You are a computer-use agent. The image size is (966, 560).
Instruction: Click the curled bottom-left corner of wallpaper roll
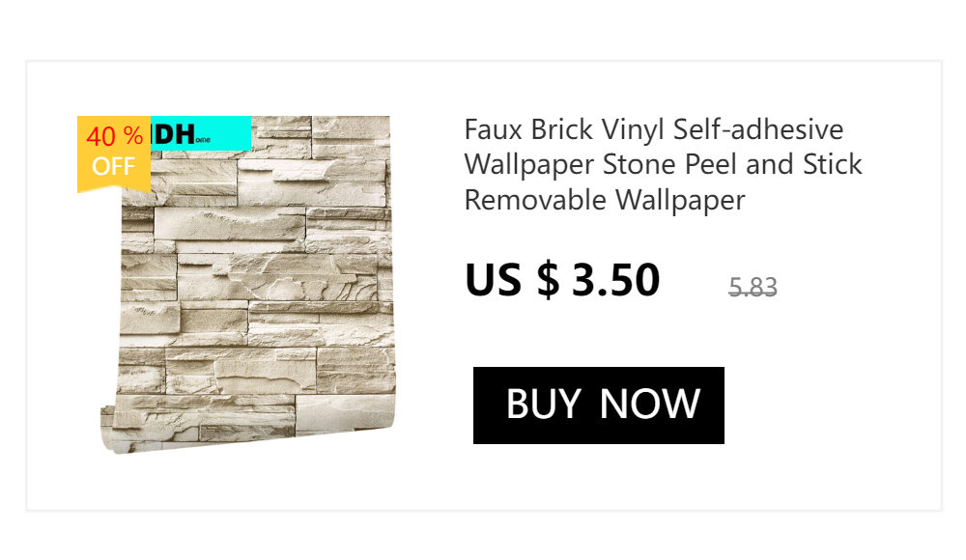coord(111,432)
